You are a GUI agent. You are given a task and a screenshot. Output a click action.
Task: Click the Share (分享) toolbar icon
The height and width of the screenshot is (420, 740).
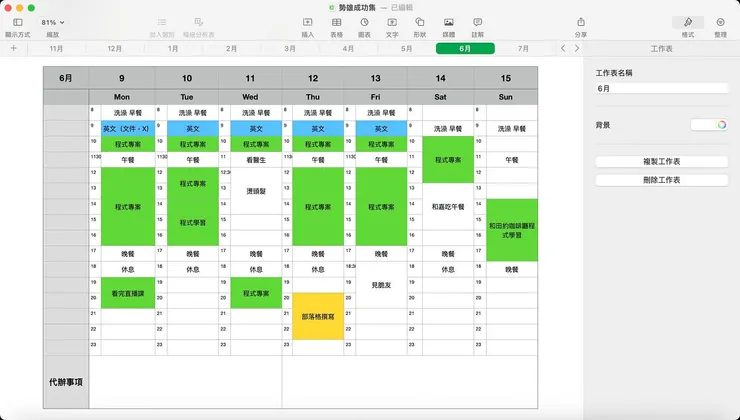(581, 22)
